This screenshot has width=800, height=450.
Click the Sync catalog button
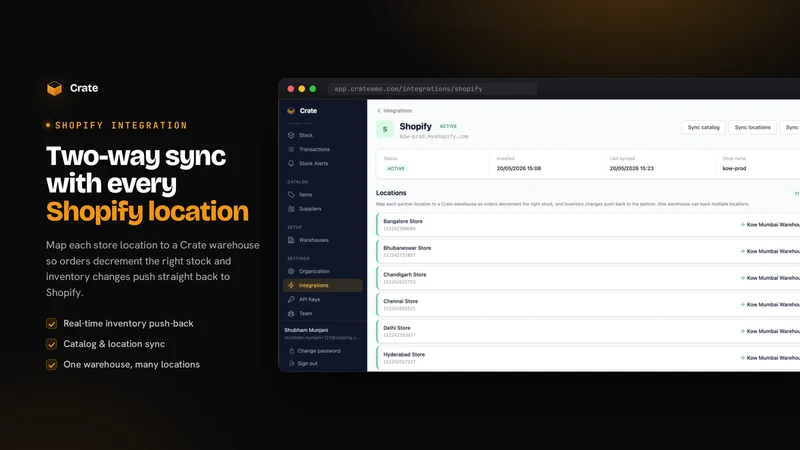click(x=703, y=128)
